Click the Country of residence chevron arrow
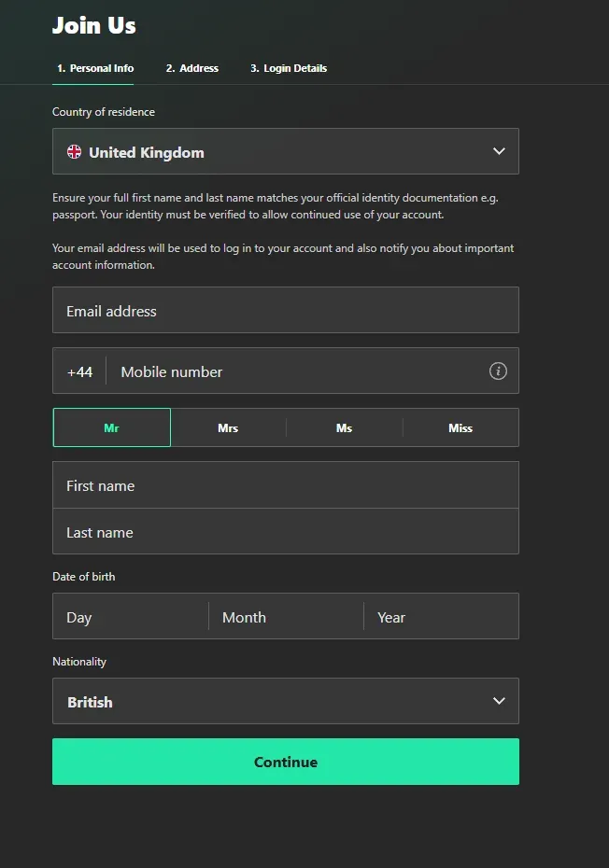The height and width of the screenshot is (868, 609). click(499, 151)
